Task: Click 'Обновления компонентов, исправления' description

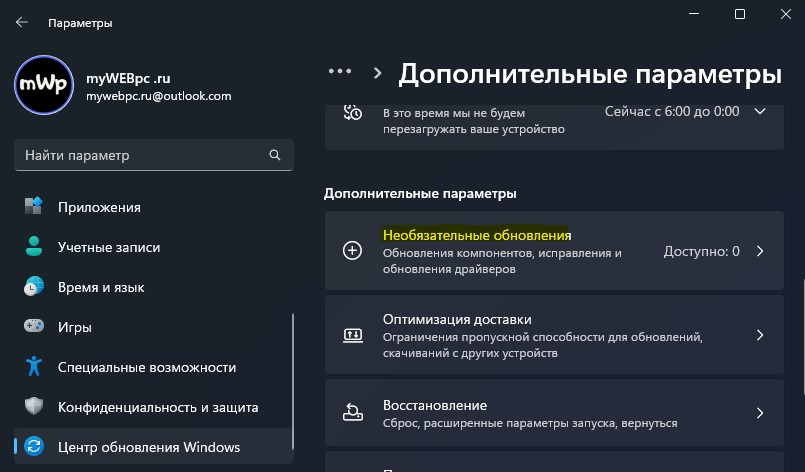Action: tap(502, 261)
